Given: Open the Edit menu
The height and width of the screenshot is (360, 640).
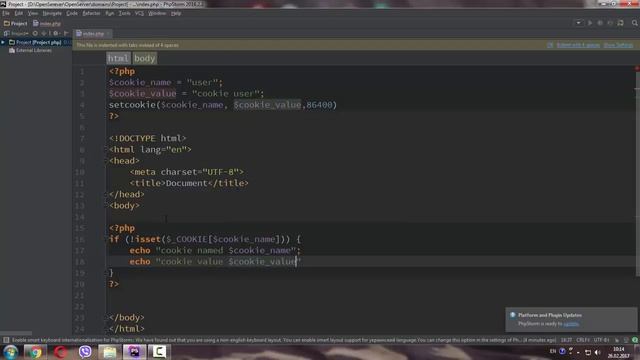Looking at the screenshot, I should [x=19, y=13].
